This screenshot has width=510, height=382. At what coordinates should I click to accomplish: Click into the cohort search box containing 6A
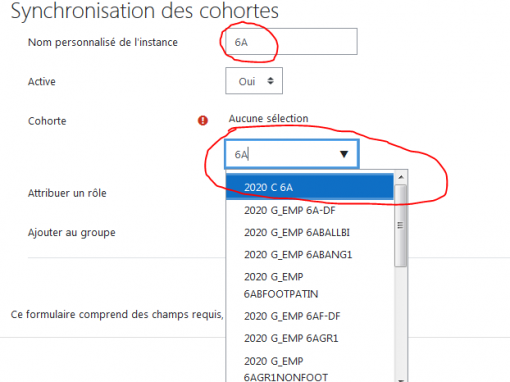[x=292, y=154]
